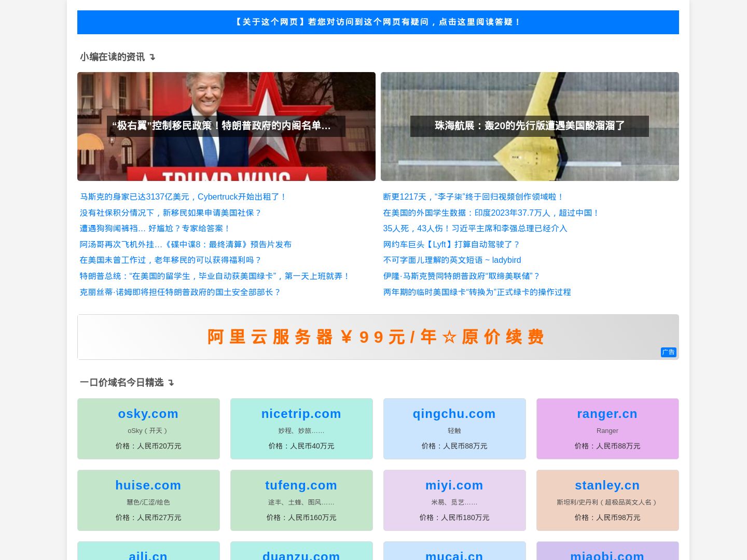The image size is (747, 560).
Task: Open 在美国未曾工作过 elderly immigrant article
Action: coord(171,260)
